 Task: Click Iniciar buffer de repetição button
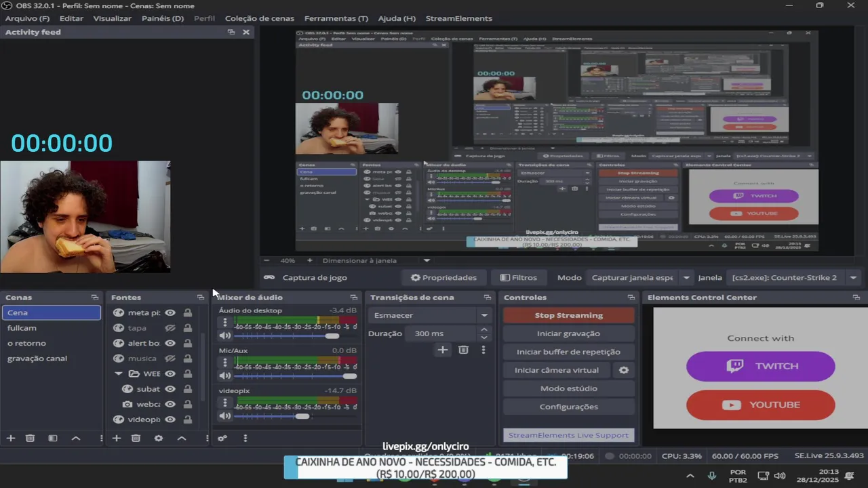click(568, 352)
